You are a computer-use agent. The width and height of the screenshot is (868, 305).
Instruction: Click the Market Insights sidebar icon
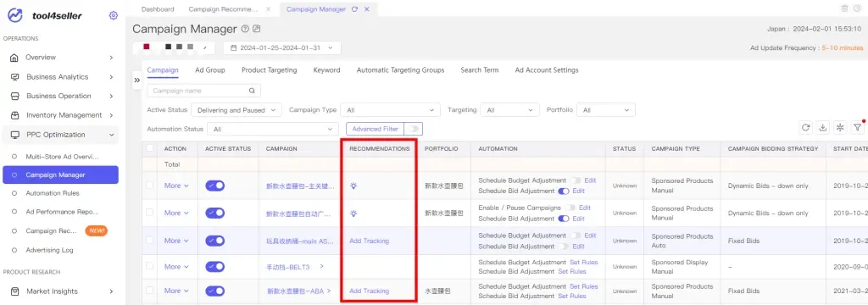tap(15, 291)
